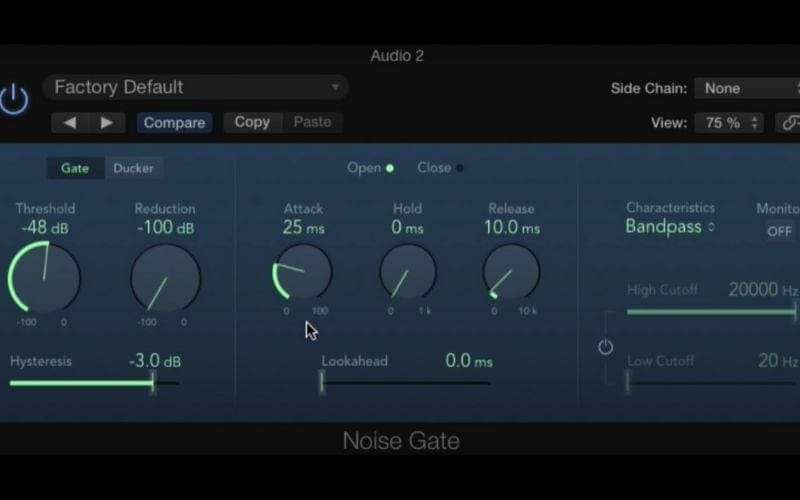
Task: Go to the previous preset arrow
Action: coord(70,122)
